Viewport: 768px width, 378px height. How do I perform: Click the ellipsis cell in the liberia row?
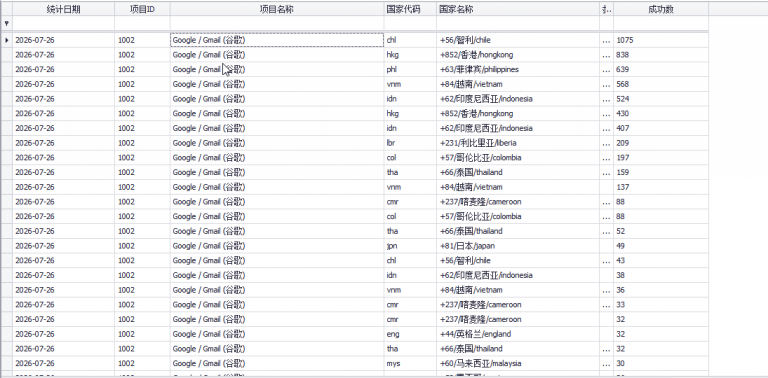point(607,143)
